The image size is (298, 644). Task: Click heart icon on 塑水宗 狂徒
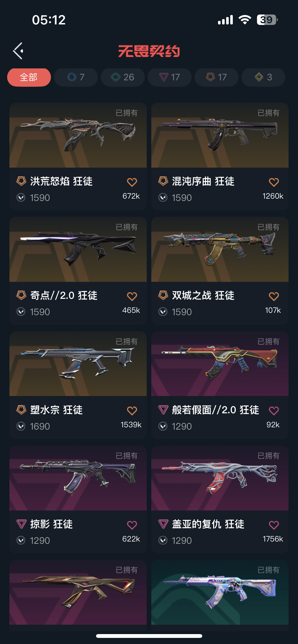132,411
